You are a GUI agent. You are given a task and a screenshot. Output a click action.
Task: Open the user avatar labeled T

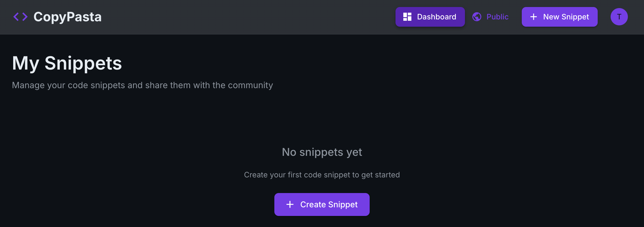click(619, 17)
